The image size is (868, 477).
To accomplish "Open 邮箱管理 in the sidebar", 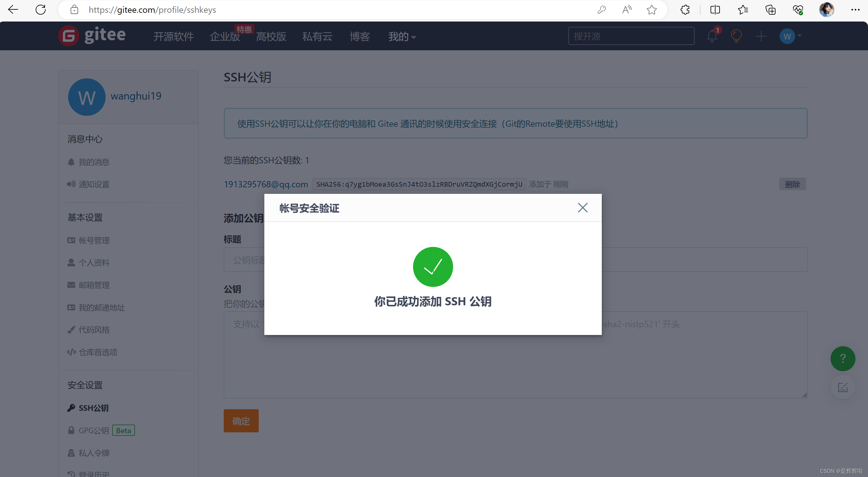I will (94, 285).
